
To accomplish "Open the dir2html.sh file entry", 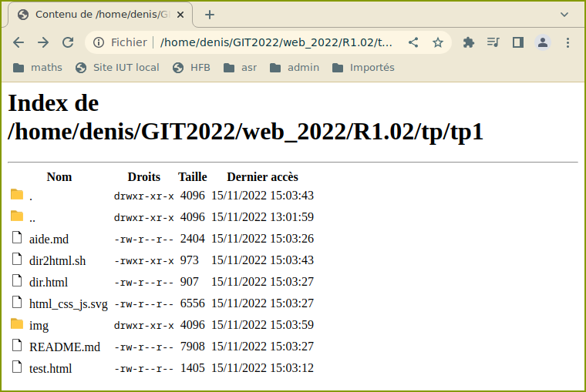I will 57,260.
